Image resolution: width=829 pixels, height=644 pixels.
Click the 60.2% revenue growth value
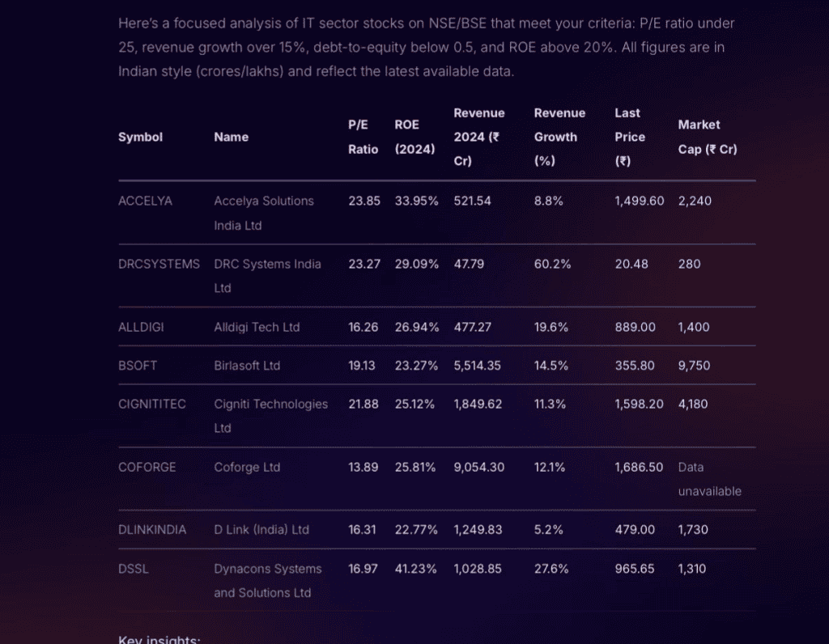(552, 264)
